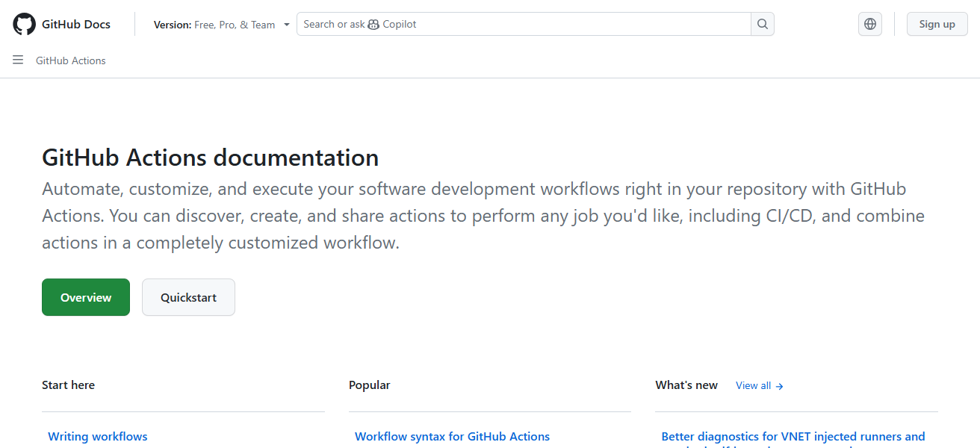Click the green Overview button
The height and width of the screenshot is (448, 980).
(85, 296)
